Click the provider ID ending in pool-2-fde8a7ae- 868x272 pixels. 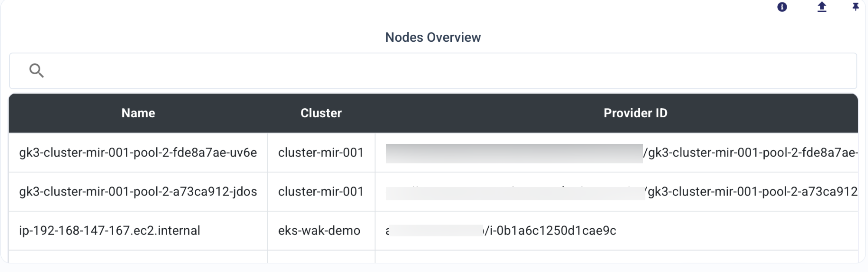click(750, 153)
